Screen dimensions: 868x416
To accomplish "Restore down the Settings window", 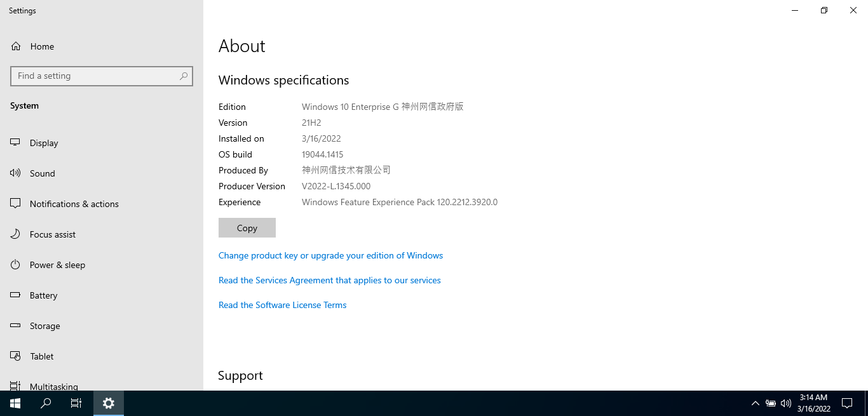I will [x=824, y=10].
